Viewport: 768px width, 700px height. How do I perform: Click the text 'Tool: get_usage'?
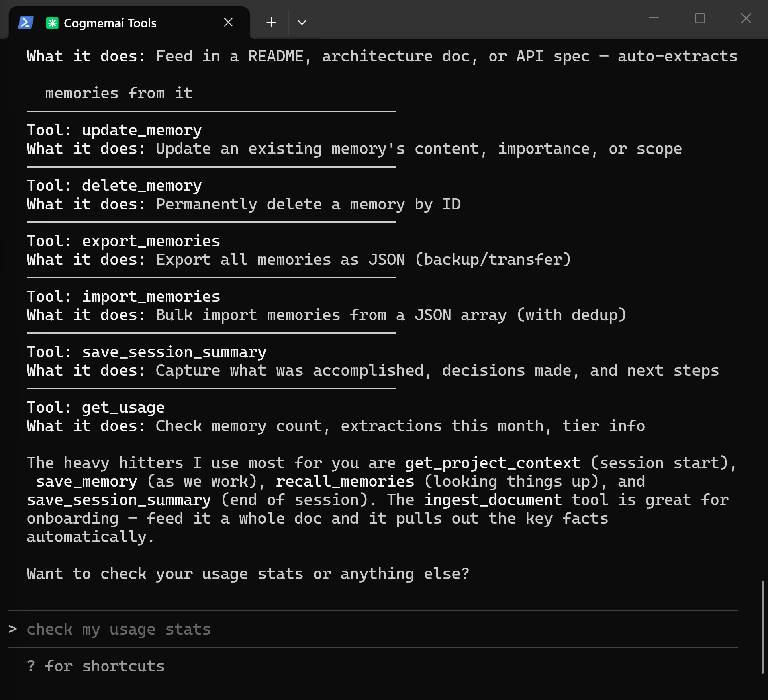(x=96, y=407)
